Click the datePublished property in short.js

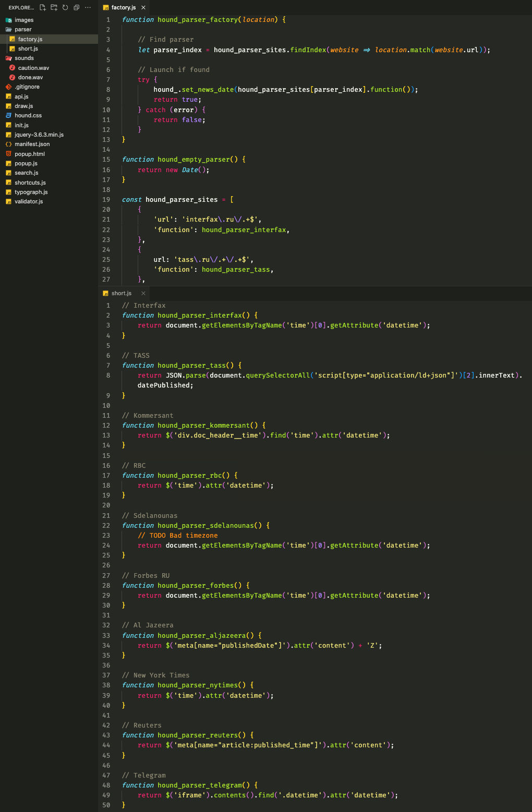pyautogui.click(x=164, y=385)
